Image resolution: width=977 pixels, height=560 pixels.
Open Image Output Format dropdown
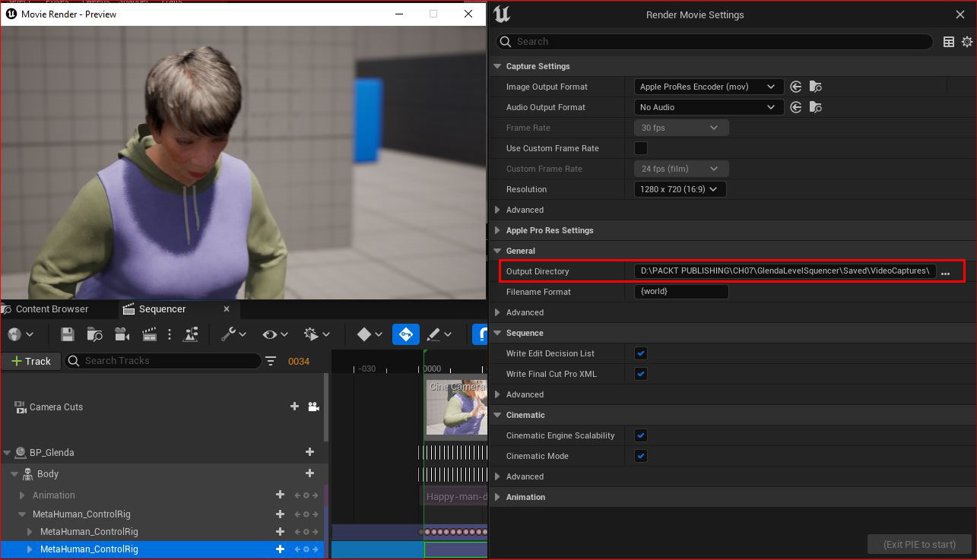pos(709,87)
